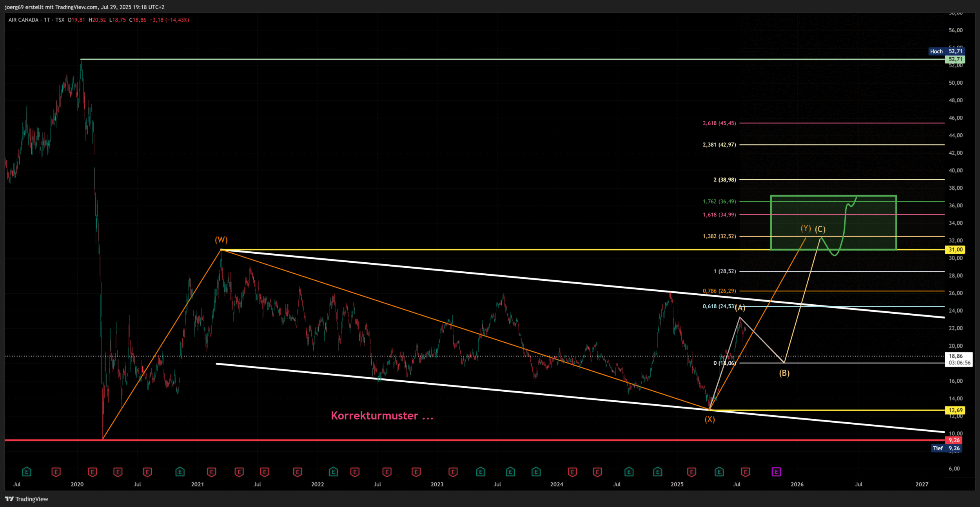Click the leftmost green earnings marker near Jul 2019
Screen dimensions: 980x507
point(26,472)
